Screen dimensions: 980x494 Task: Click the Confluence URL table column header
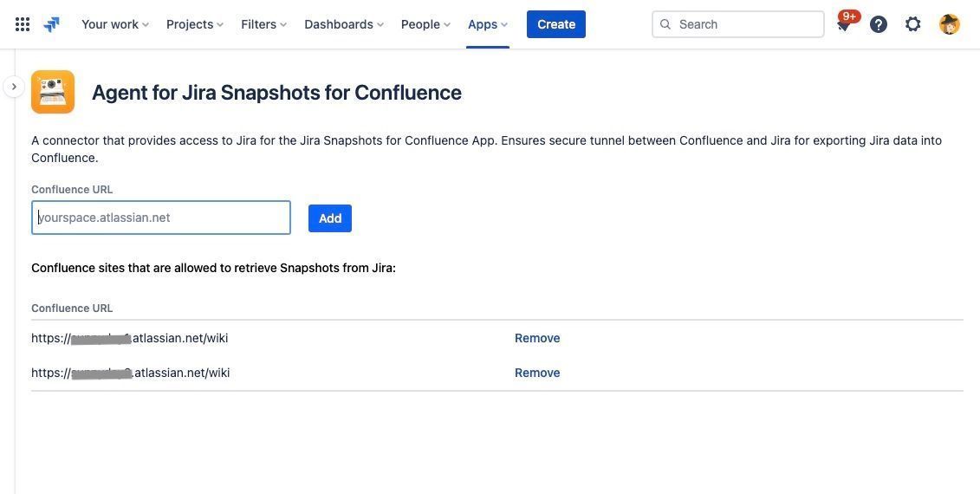click(x=72, y=309)
